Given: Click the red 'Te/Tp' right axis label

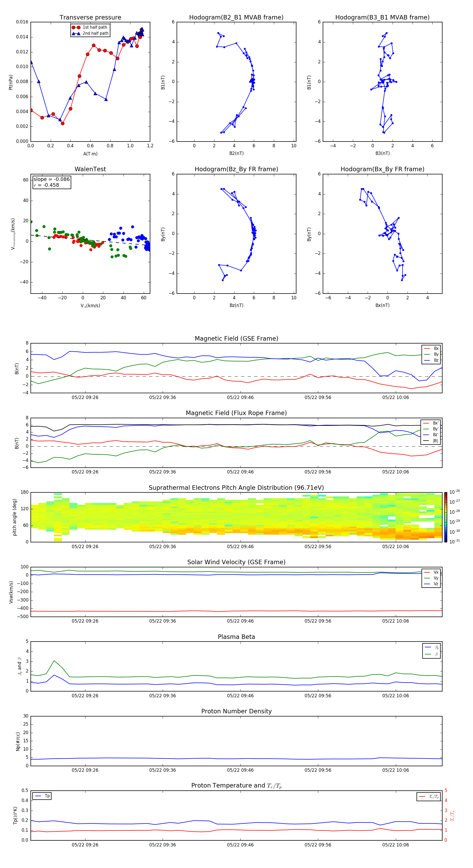Looking at the screenshot, I should pyautogui.click(x=453, y=815).
